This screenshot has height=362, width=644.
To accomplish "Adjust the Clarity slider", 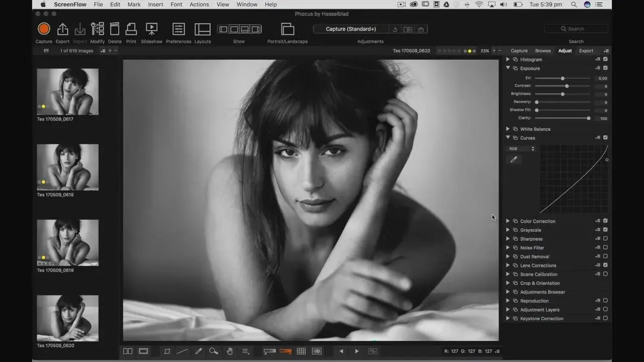I will (562, 118).
